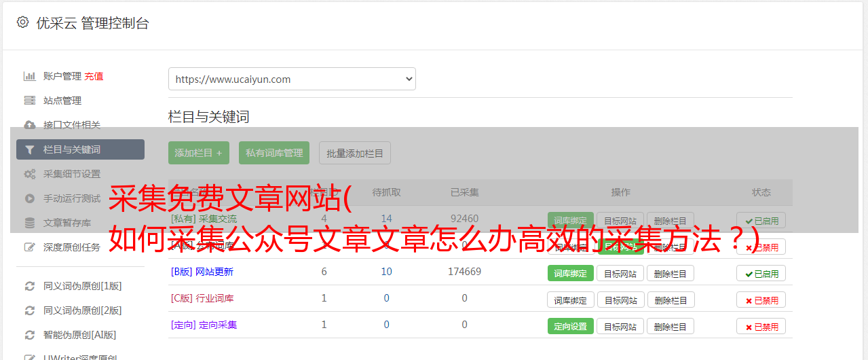868x360 pixels.
Task: Click 目标网站 in the 行业词库 row
Action: click(x=620, y=300)
